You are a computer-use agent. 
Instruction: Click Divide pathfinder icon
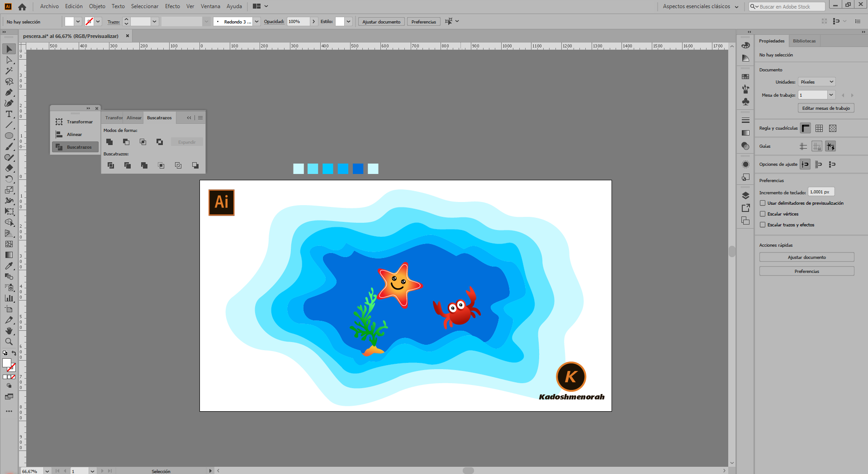(111, 165)
